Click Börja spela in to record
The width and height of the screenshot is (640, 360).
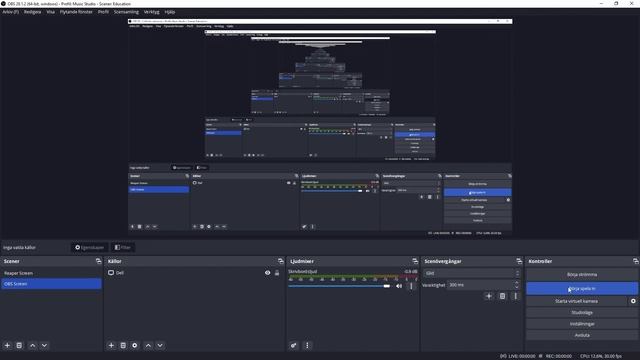pos(582,288)
